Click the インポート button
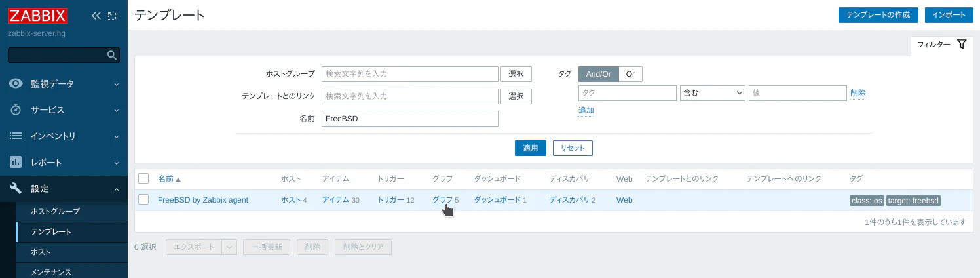 click(x=949, y=15)
